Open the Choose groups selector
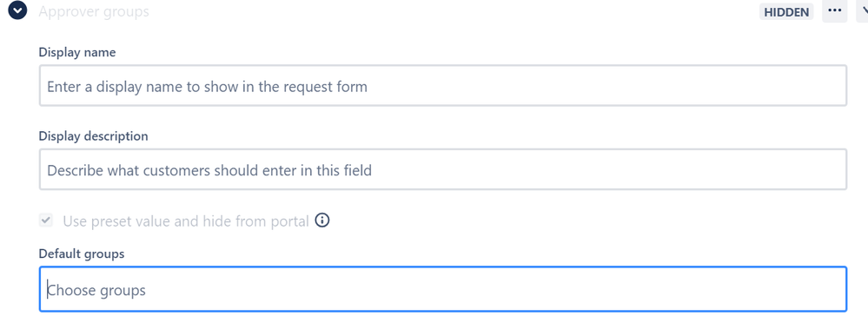 [443, 289]
